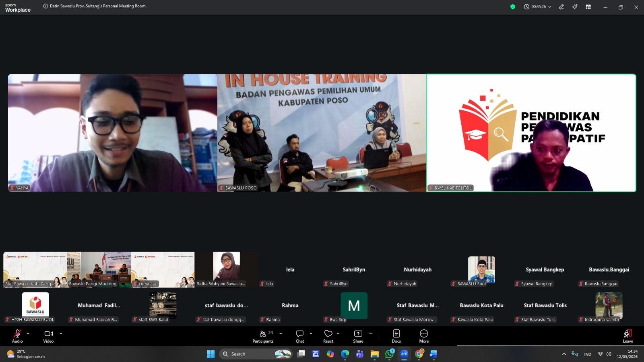Open React heart reactions

[x=328, y=336]
